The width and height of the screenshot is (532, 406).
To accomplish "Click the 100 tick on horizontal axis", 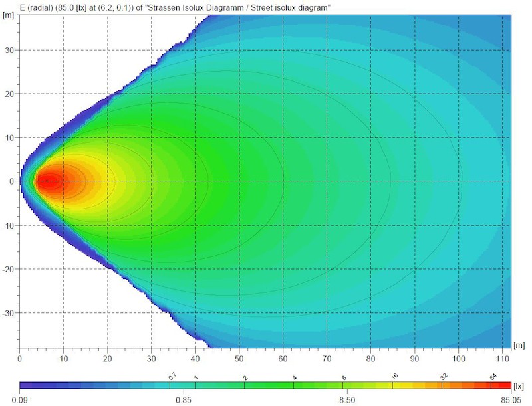I will click(x=459, y=358).
